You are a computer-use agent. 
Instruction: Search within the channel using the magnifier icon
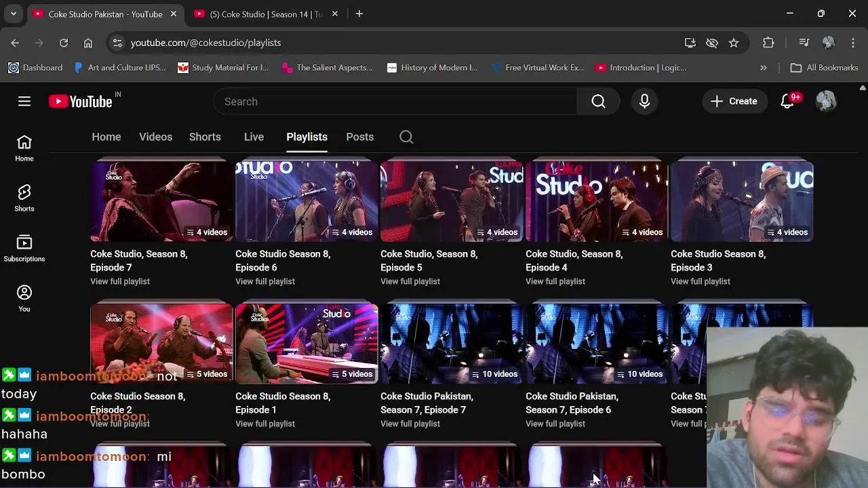(x=406, y=137)
